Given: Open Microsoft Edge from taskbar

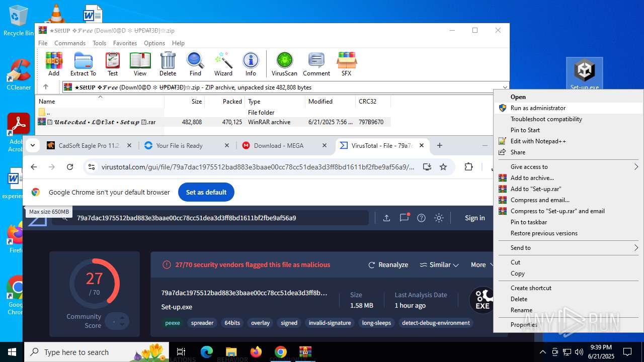Looking at the screenshot, I should tap(207, 352).
